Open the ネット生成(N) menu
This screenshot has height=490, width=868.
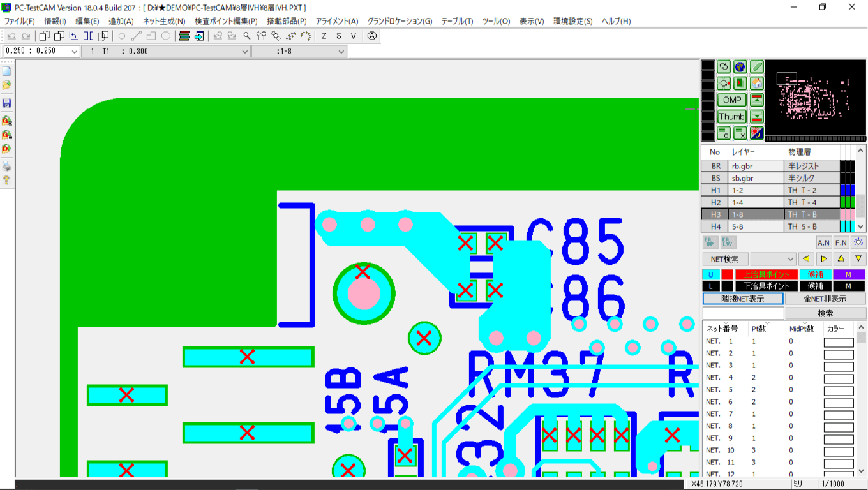click(164, 21)
